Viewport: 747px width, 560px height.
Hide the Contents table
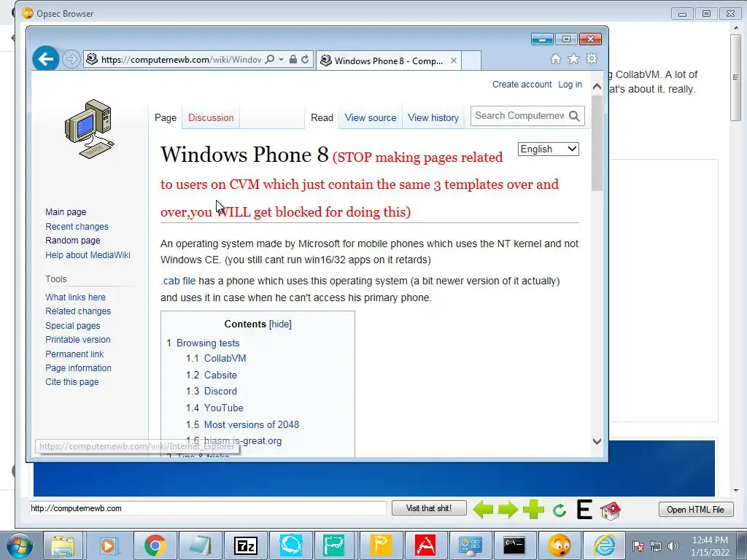(x=280, y=324)
